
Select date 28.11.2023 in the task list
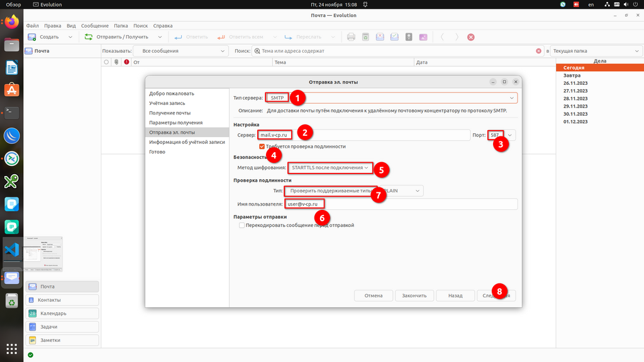tap(575, 99)
